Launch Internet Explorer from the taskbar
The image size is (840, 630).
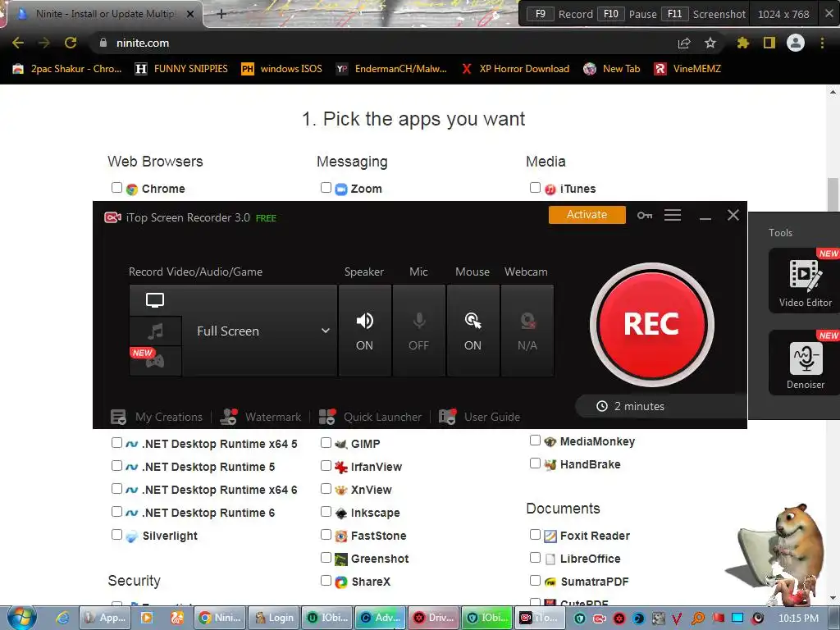[62, 618]
